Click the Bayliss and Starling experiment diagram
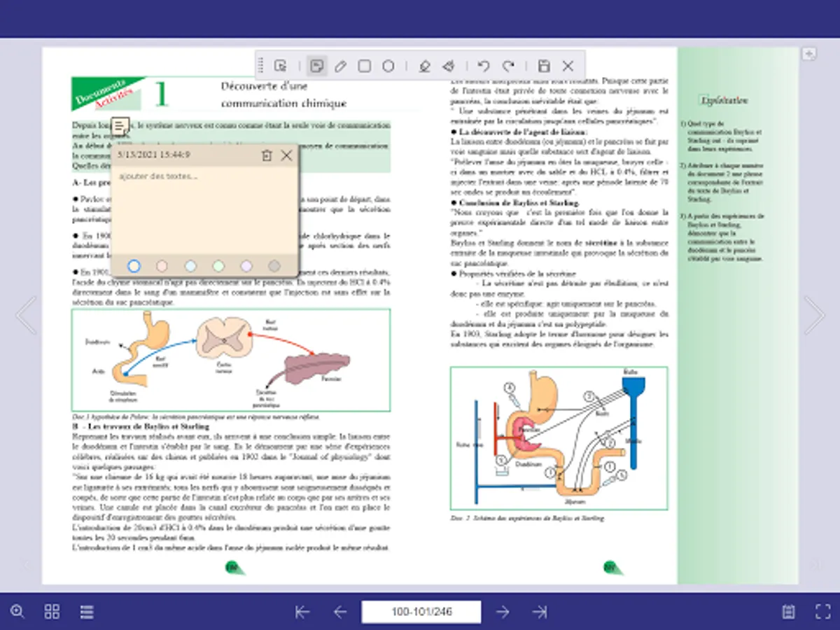840x630 pixels. (559, 438)
